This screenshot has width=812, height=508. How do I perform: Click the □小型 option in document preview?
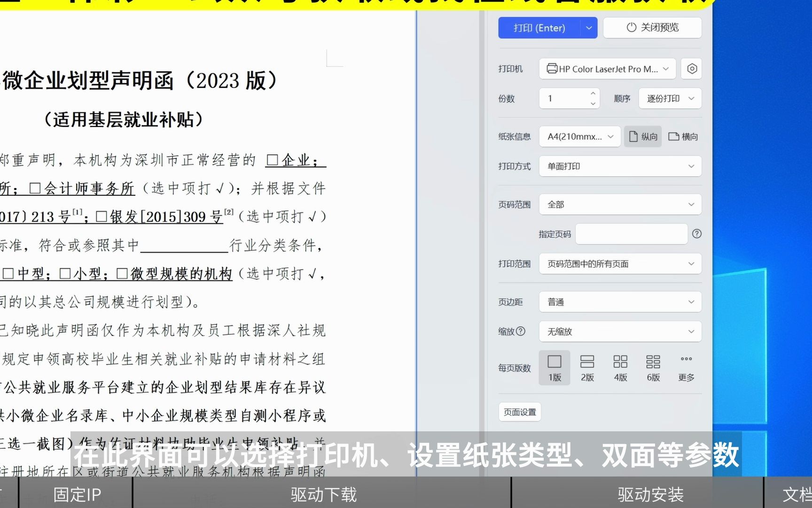click(x=80, y=274)
